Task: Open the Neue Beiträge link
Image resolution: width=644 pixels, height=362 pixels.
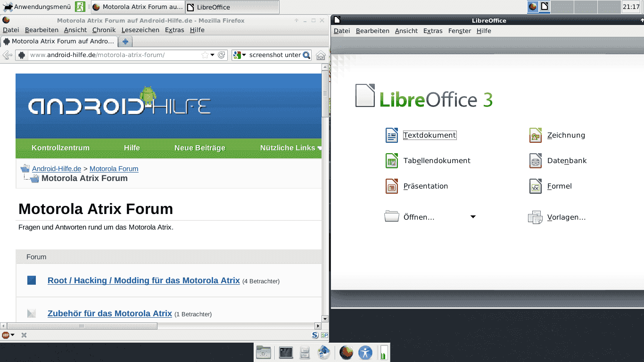Action: pyautogui.click(x=200, y=148)
